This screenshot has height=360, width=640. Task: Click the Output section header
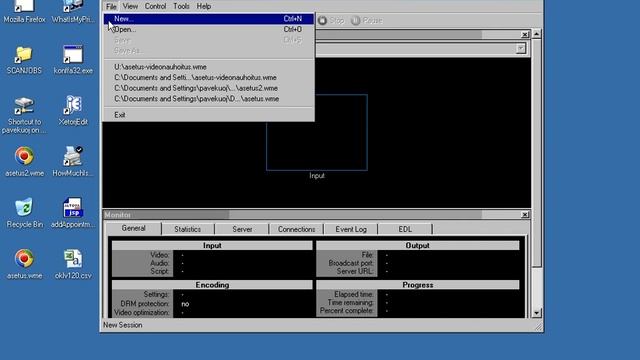point(418,245)
